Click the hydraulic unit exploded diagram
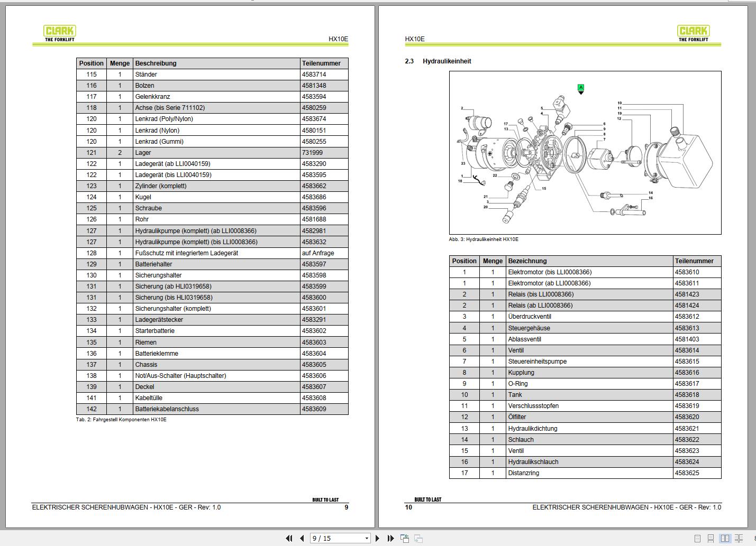 point(585,153)
